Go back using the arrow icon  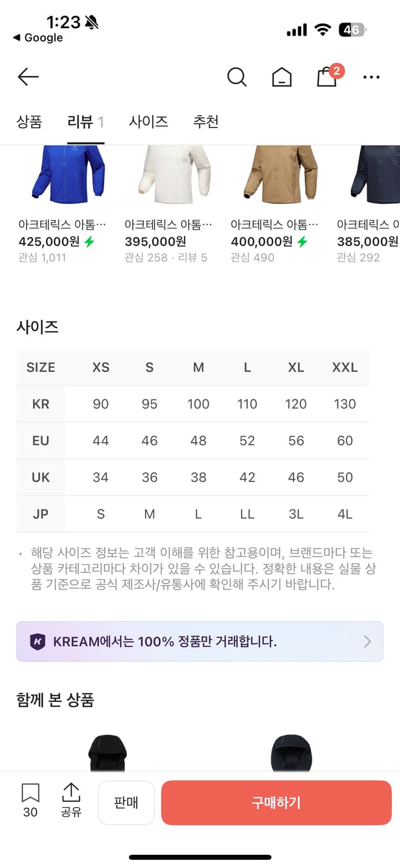(x=28, y=76)
